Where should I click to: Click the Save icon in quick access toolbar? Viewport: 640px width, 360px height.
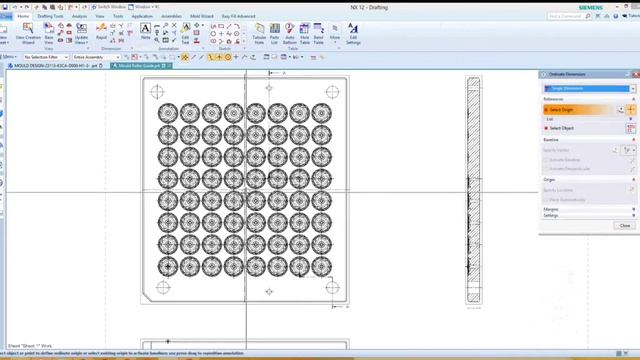pos(5,7)
